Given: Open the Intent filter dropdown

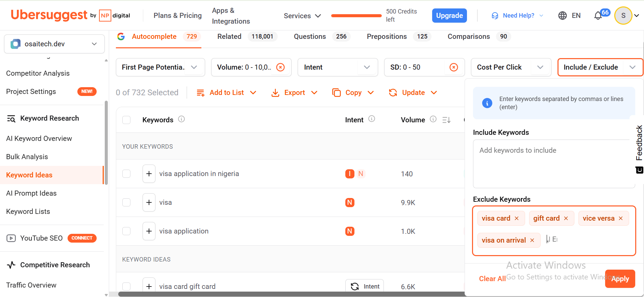Looking at the screenshot, I should 338,67.
